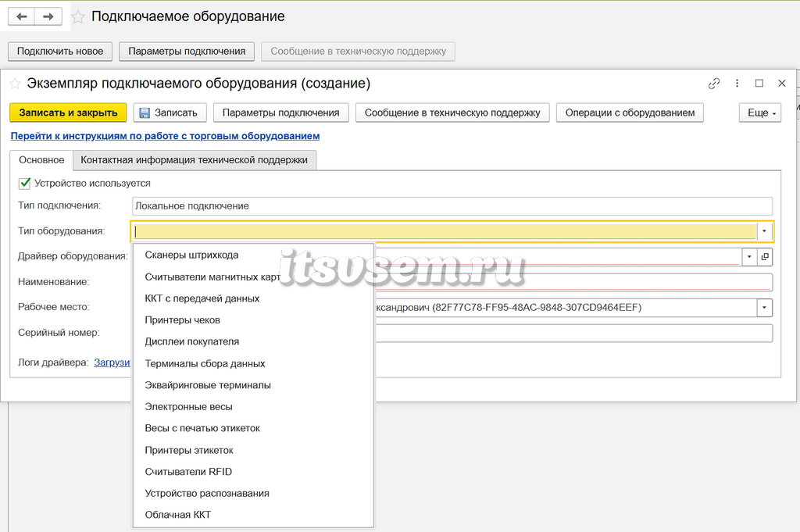Expand the Рабочее место dropdown arrow

764,308
